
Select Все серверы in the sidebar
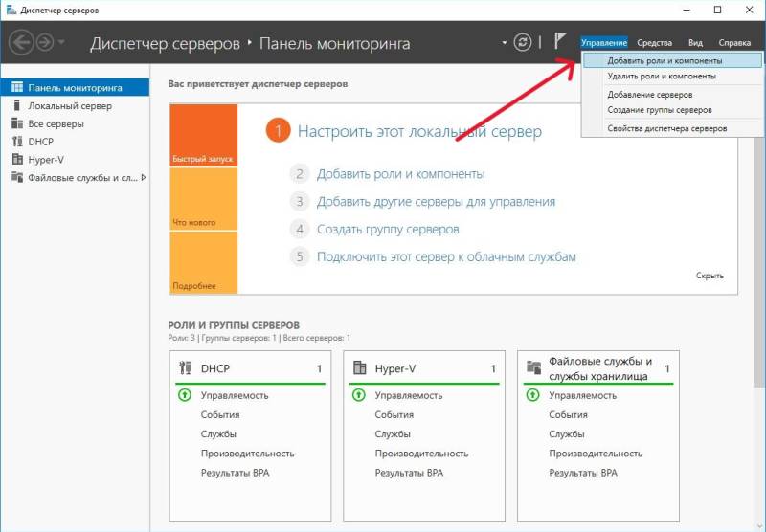pyautogui.click(x=56, y=124)
